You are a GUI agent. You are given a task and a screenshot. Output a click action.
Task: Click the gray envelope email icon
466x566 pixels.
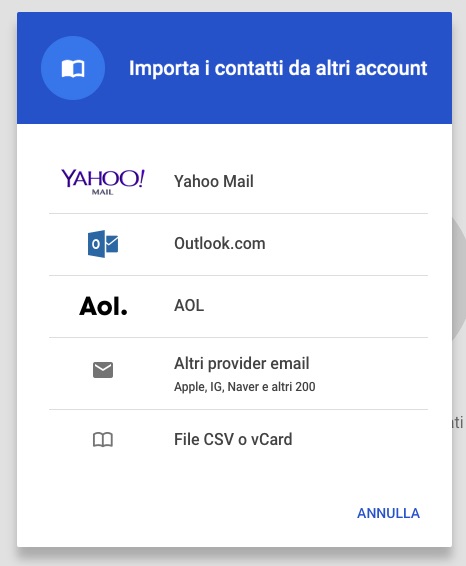(103, 370)
